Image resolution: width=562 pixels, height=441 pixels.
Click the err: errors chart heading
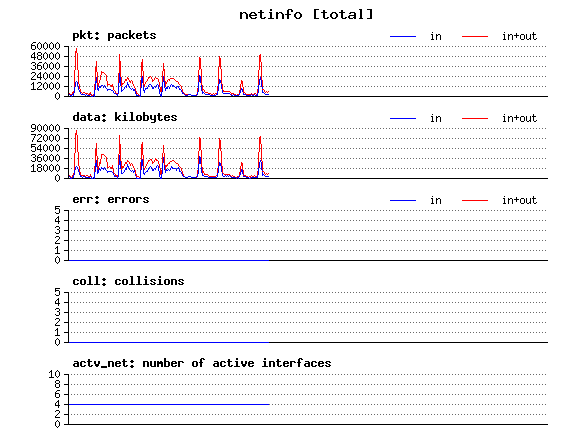pyautogui.click(x=111, y=199)
